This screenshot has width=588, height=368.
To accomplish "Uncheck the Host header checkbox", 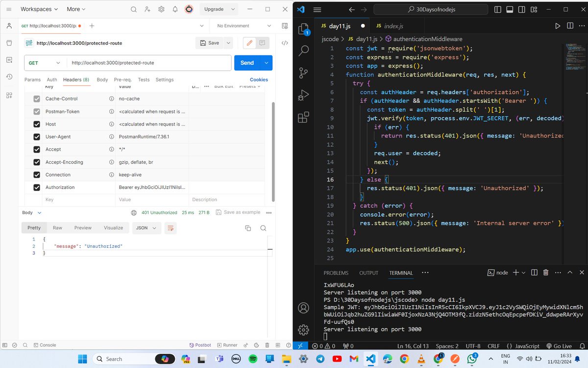I will pos(37,124).
